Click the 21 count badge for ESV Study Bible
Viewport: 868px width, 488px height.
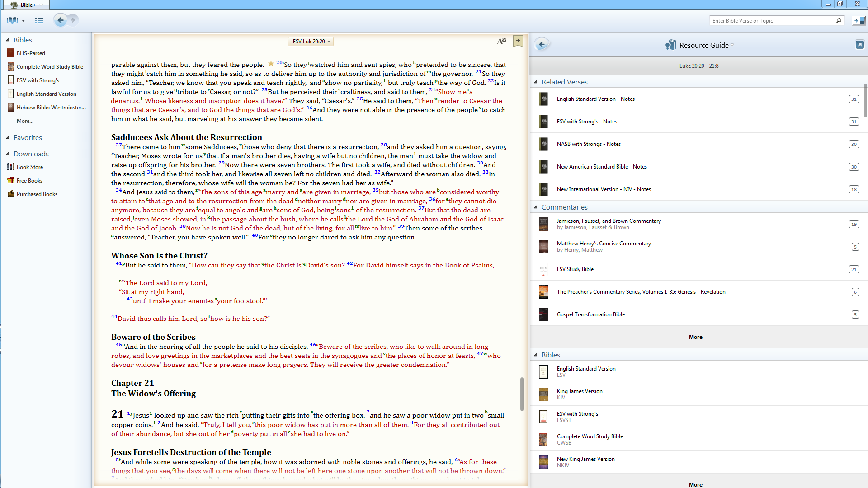point(854,269)
